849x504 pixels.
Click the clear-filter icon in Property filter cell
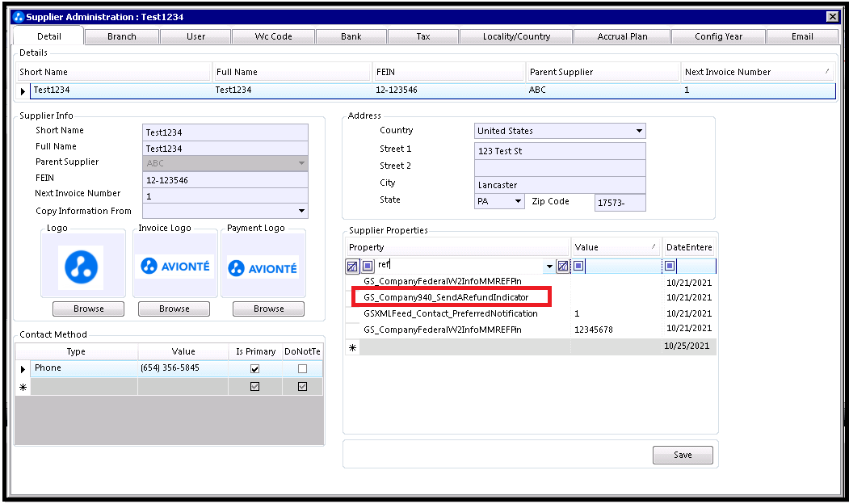click(352, 266)
